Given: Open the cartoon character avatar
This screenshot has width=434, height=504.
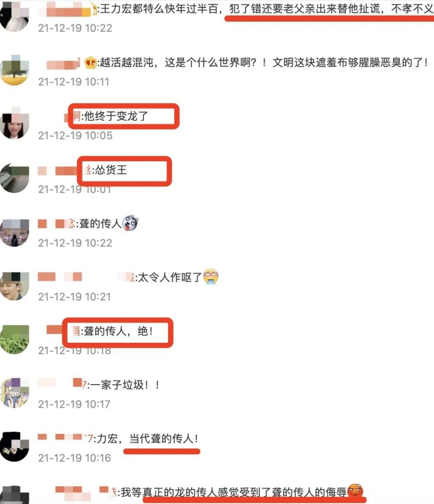Looking at the screenshot, I should pos(15,393).
